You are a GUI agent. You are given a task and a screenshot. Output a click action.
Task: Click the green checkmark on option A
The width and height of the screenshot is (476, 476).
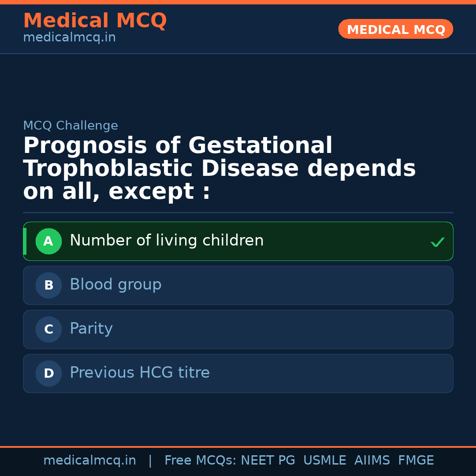point(437,242)
